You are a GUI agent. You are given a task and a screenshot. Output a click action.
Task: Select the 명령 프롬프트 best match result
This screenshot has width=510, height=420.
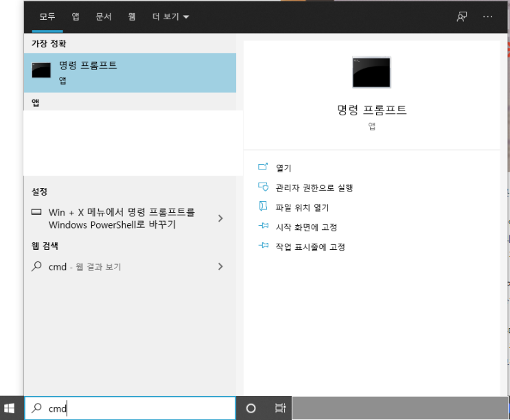point(130,73)
